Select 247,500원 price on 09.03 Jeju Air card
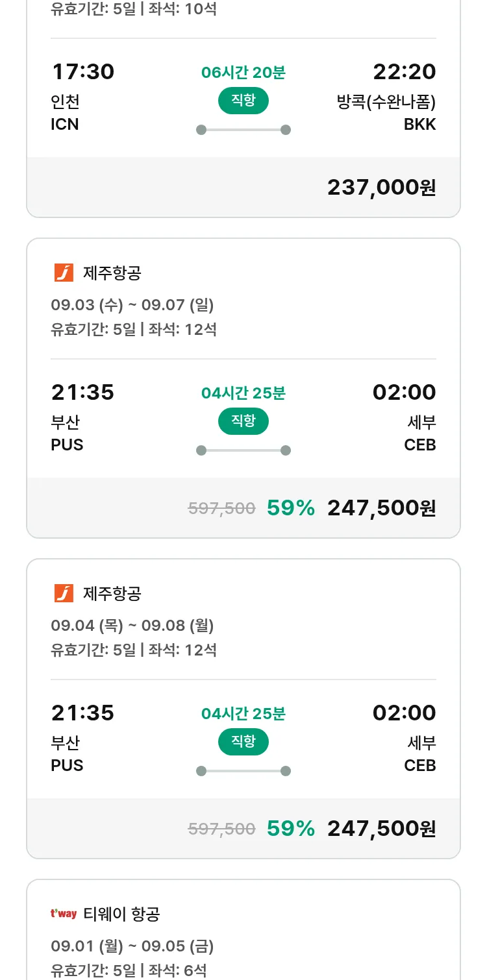 [381, 508]
